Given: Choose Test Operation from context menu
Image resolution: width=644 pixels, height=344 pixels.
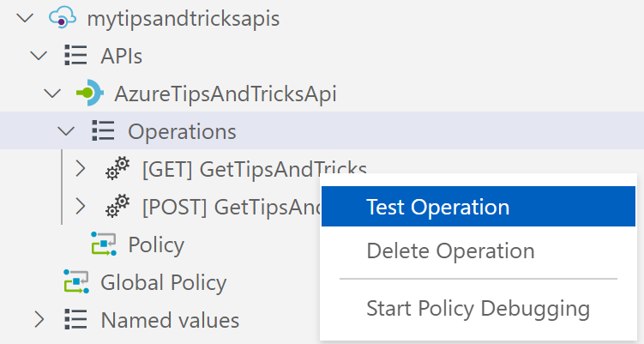Looking at the screenshot, I should (478, 207).
